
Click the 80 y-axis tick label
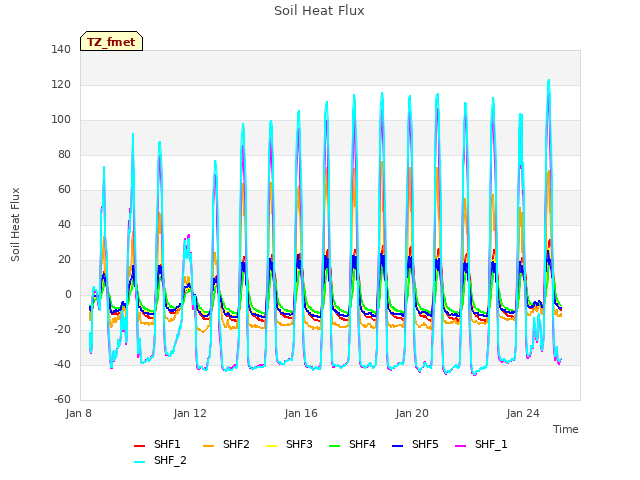[64, 154]
